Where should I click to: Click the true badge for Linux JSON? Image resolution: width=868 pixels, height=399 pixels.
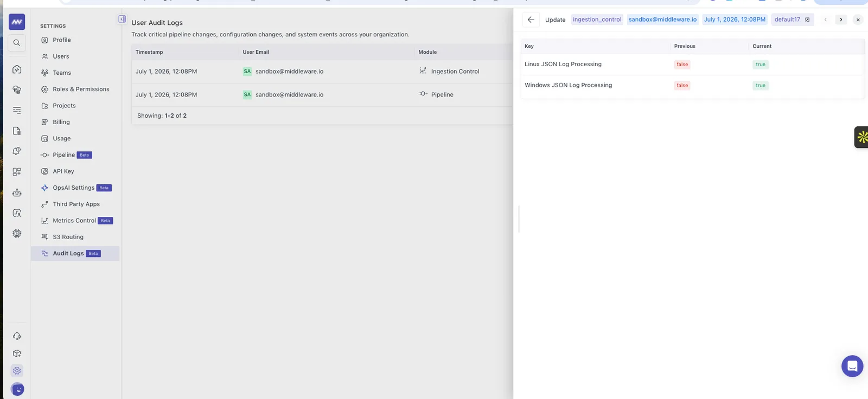tap(761, 65)
